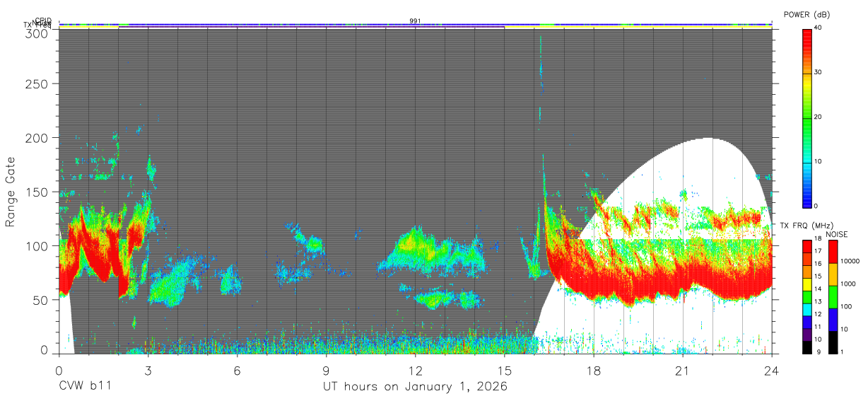Click the 12 hour tick on UT axis
868x401 pixels.
tap(416, 370)
